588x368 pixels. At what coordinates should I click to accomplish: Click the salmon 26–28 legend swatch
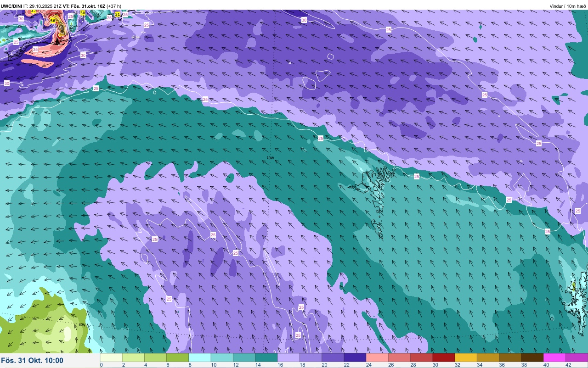click(x=399, y=357)
